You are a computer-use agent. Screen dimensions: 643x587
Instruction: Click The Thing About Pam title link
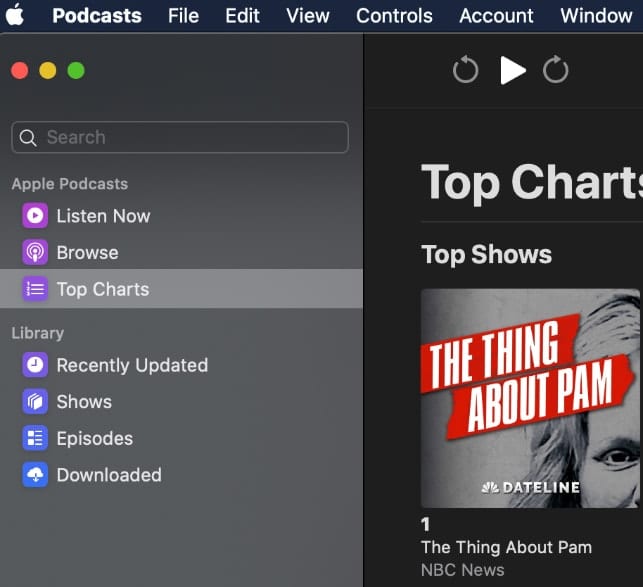(506, 547)
